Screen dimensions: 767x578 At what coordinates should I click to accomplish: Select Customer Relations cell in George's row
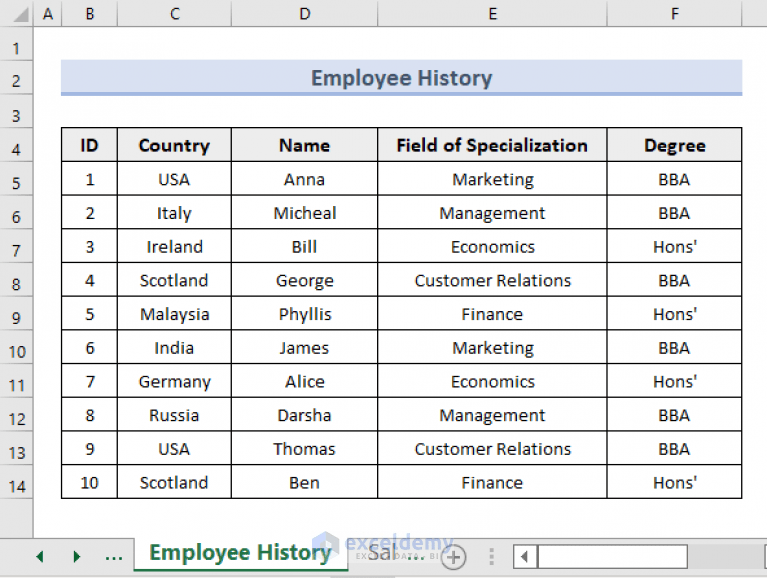pos(492,280)
